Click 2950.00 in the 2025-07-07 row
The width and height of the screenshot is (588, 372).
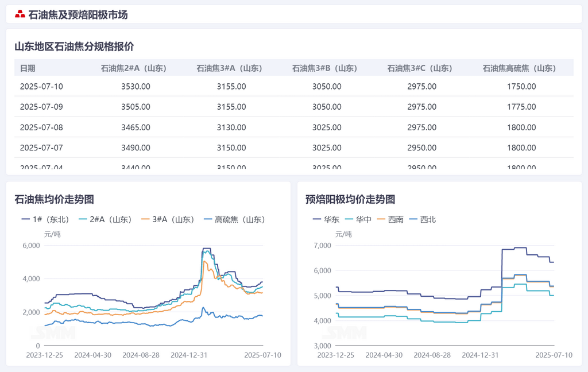pyautogui.click(x=422, y=148)
